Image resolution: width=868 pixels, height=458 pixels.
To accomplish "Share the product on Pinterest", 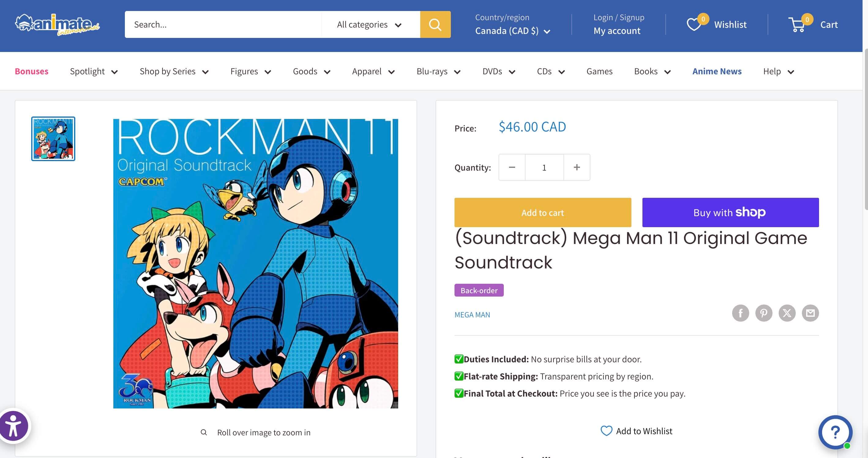I will [764, 313].
